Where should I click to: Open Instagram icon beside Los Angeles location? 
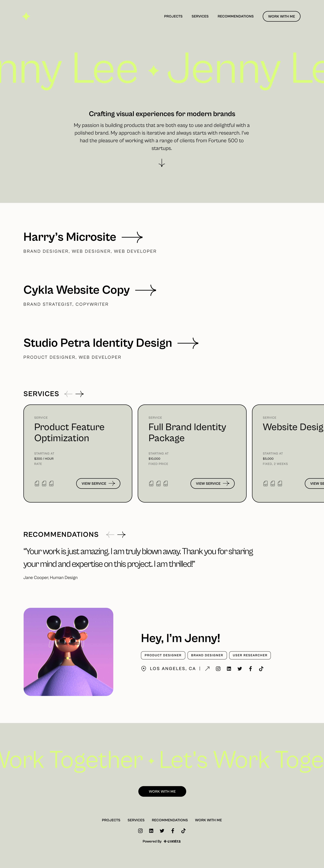[218, 668]
